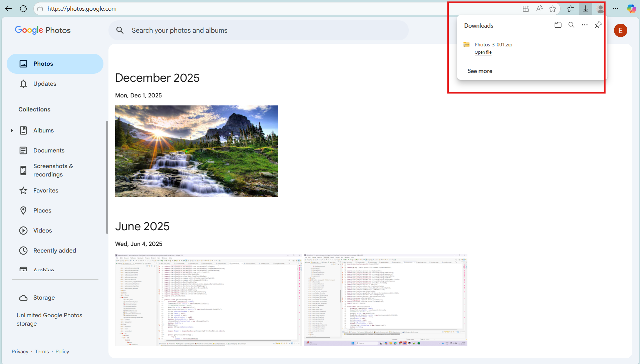The image size is (640, 364).
Task: Switch to the Photos tab in the sidebar
Action: [43, 63]
